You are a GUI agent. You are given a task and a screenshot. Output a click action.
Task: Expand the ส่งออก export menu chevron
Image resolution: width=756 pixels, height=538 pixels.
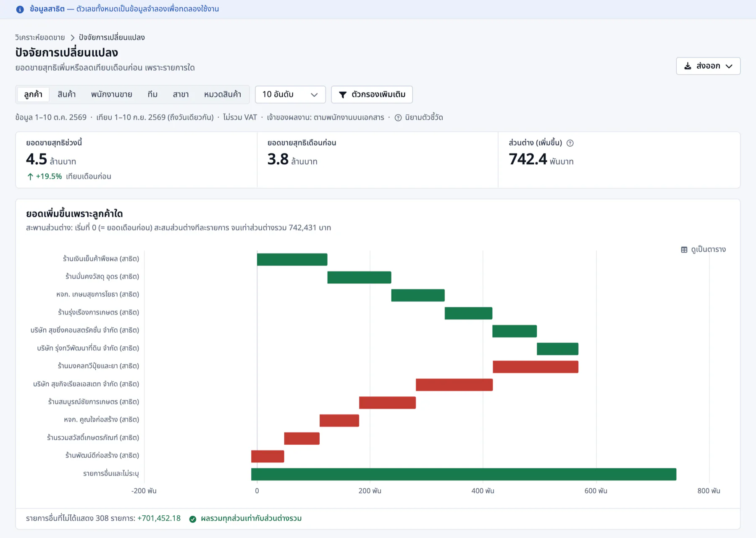tap(729, 66)
